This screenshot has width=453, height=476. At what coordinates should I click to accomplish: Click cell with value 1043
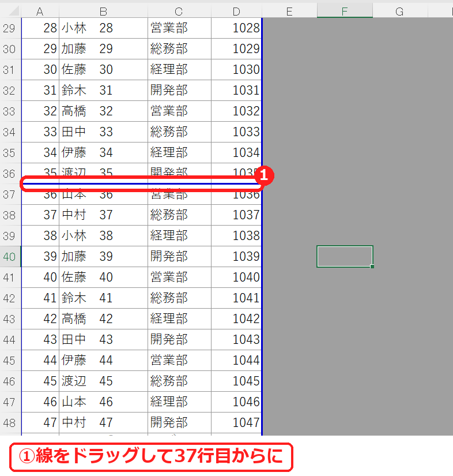[x=236, y=339]
